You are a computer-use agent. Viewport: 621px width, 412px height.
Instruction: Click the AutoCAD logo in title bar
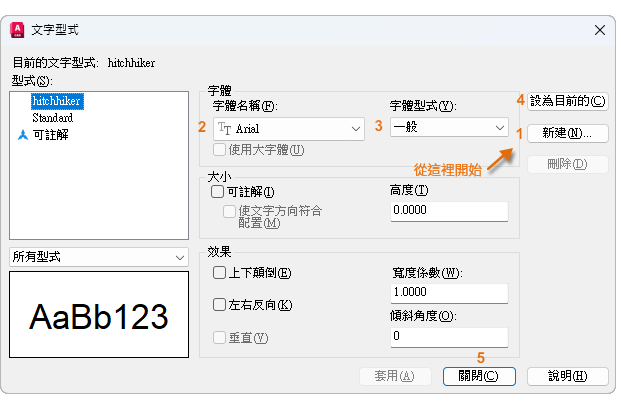pos(16,32)
